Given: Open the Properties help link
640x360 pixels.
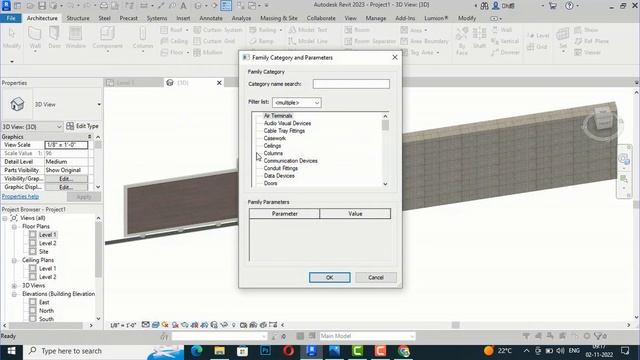Looking at the screenshot, I should (20, 197).
